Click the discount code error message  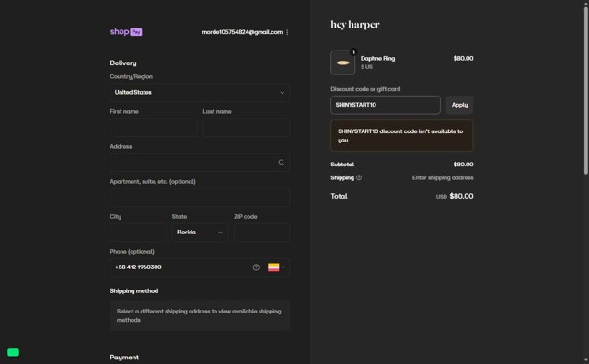coord(402,135)
